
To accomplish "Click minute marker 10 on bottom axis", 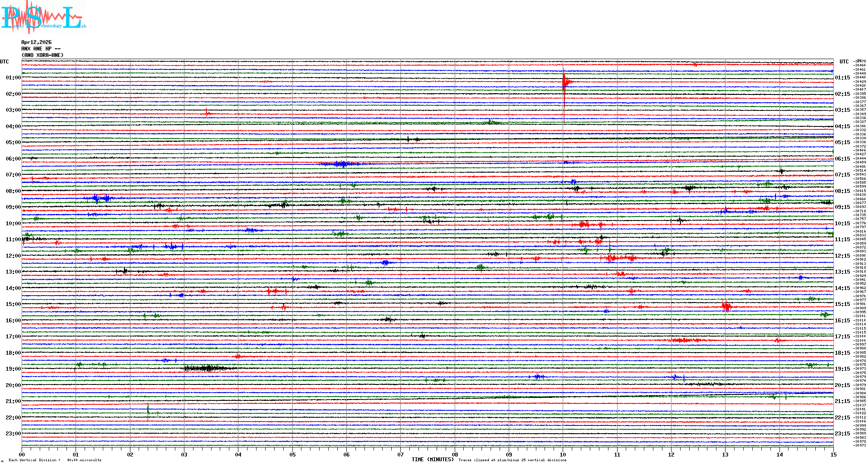I will [563, 454].
